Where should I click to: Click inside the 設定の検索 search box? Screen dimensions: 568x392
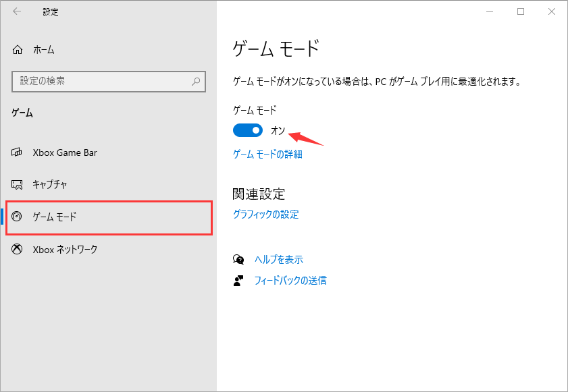[x=101, y=81]
